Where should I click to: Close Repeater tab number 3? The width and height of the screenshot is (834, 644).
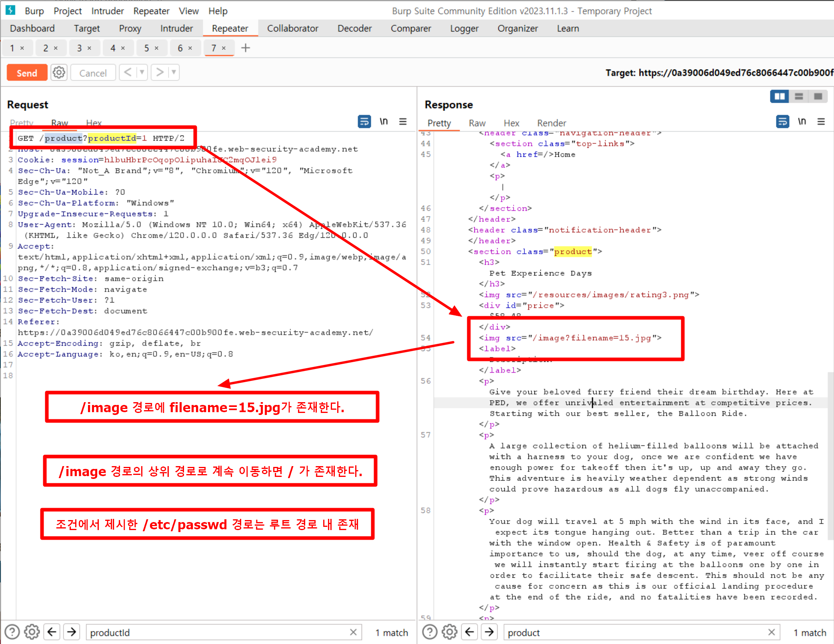89,48
